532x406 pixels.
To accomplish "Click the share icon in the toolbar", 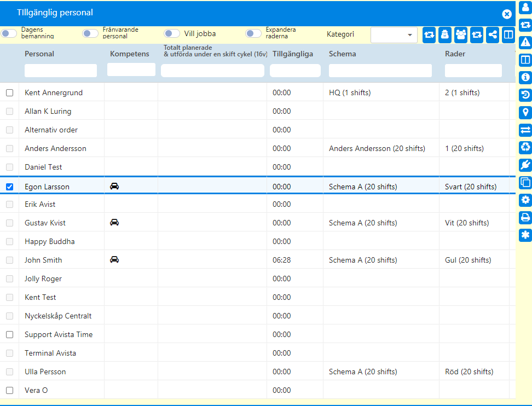I will pyautogui.click(x=492, y=34).
